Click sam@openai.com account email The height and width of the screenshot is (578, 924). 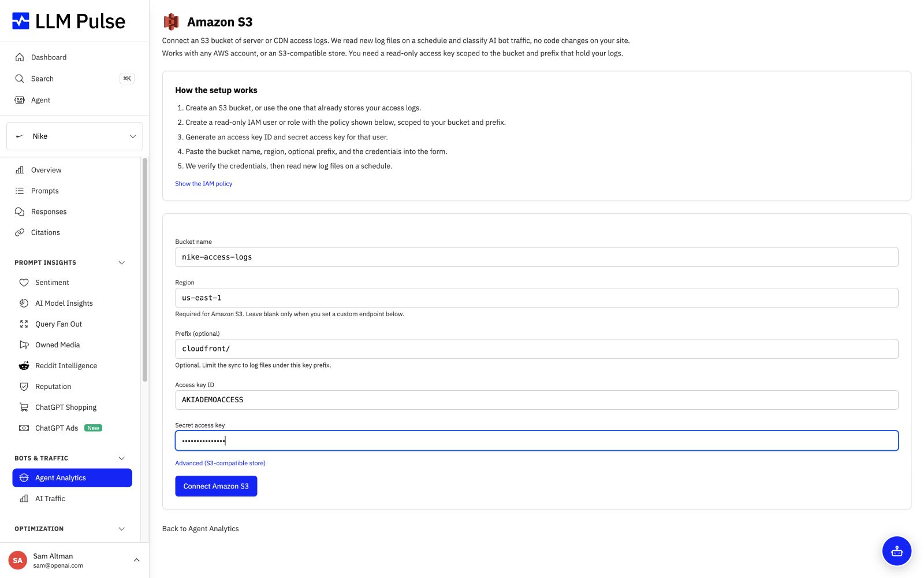(58, 566)
